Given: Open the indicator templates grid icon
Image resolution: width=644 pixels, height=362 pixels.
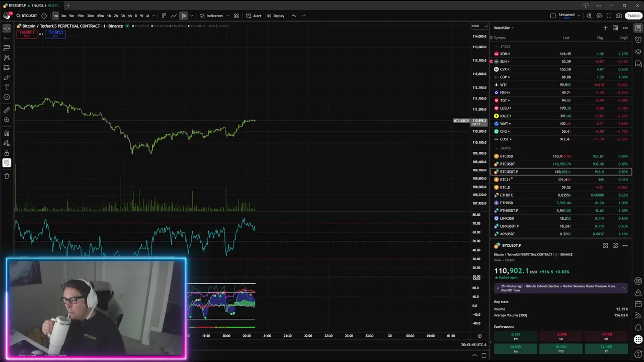Looking at the screenshot, I should point(236,16).
